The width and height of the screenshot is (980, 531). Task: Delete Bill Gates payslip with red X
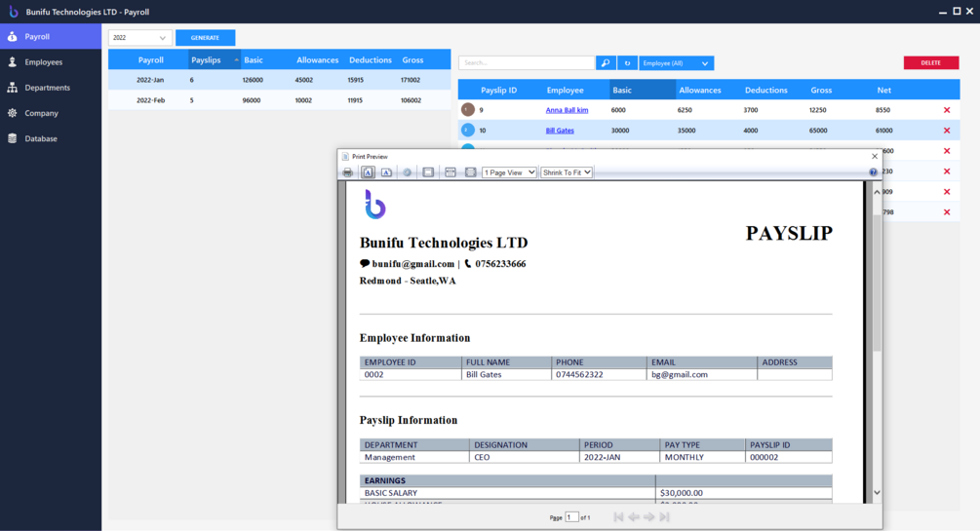coord(947,131)
